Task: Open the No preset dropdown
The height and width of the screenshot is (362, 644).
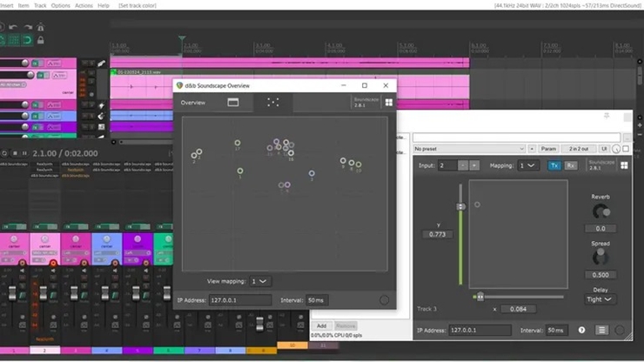Action: [469, 149]
